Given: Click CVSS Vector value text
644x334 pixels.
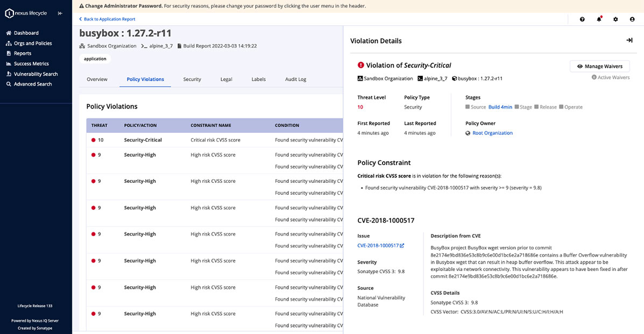Looking at the screenshot, I should 512,312.
